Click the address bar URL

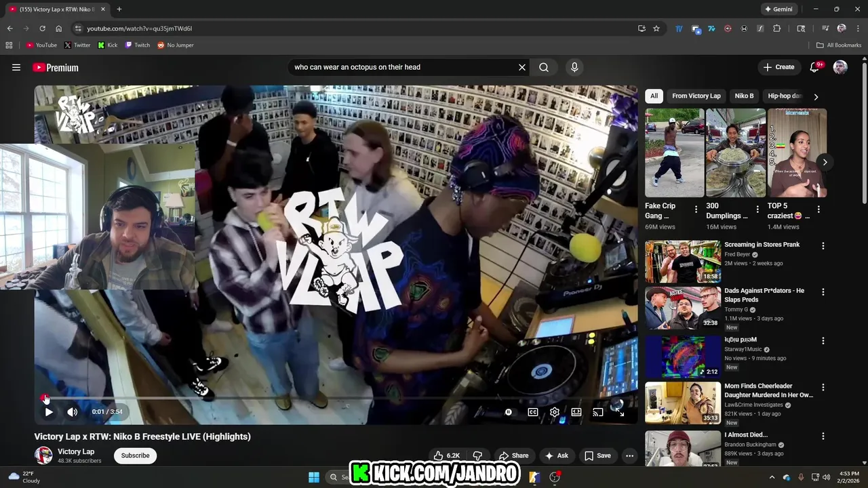tap(140, 28)
